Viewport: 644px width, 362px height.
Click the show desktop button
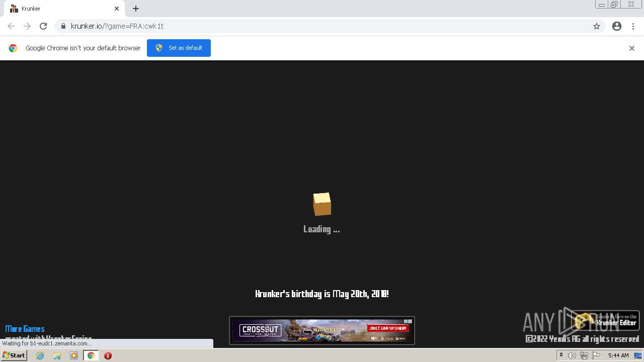(638, 355)
